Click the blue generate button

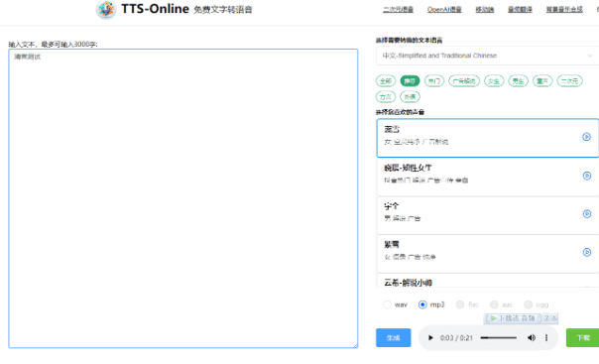(x=393, y=337)
